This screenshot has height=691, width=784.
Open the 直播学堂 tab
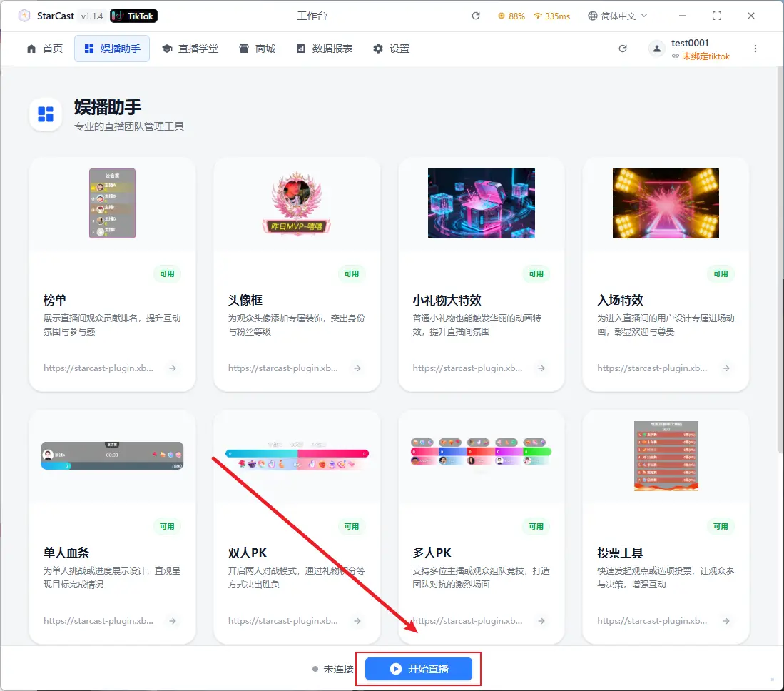coord(190,49)
